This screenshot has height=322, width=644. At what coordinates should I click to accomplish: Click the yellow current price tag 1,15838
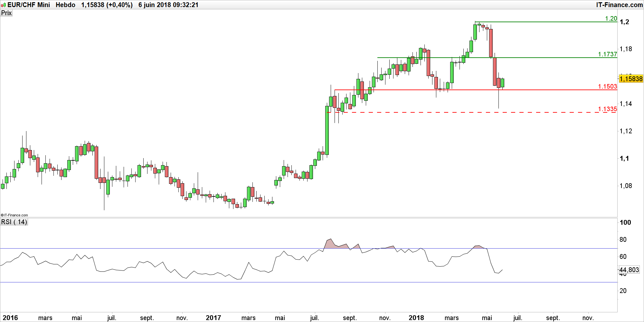pos(631,79)
